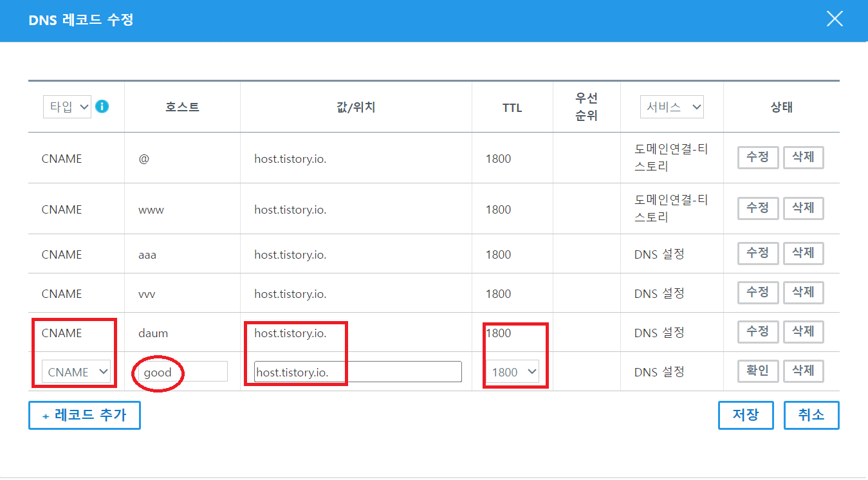This screenshot has height=480, width=868.
Task: Click 수정 for the vvv record
Action: pos(758,293)
